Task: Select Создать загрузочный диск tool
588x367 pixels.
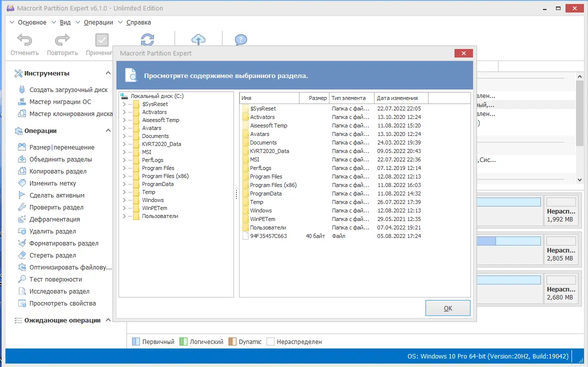Action: [x=63, y=90]
